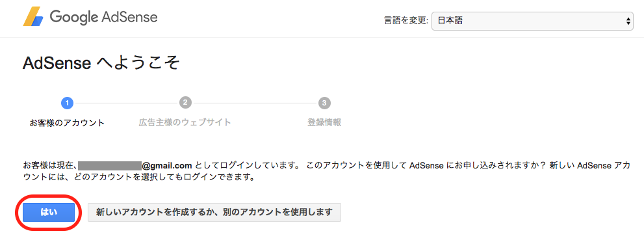Click the お客様のアカウント step label

click(x=67, y=123)
